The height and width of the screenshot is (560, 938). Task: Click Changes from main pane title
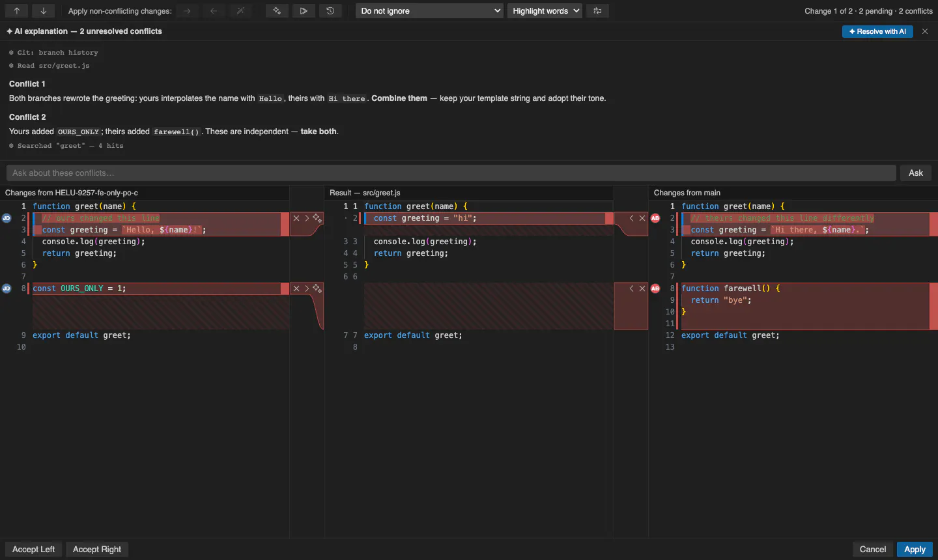pyautogui.click(x=687, y=193)
